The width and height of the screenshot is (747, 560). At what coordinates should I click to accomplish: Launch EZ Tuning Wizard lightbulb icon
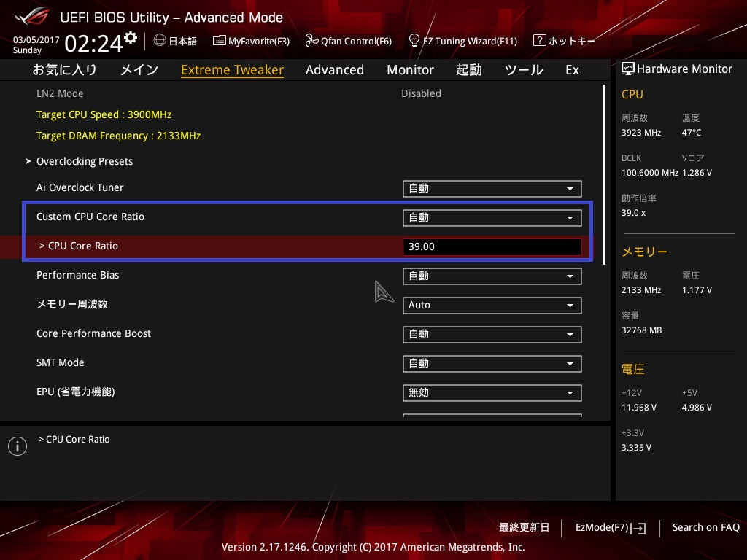tap(414, 41)
